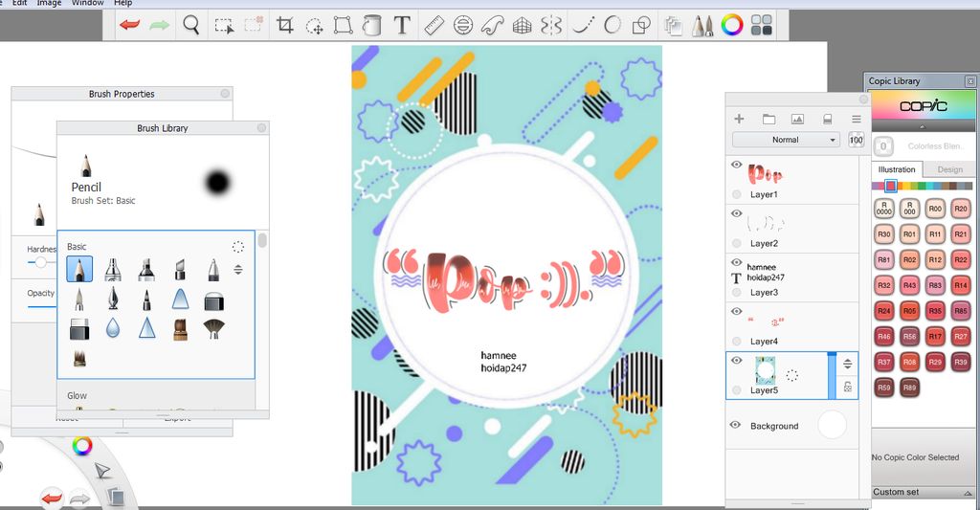Image resolution: width=980 pixels, height=510 pixels.
Task: Open the Layer Editor from toolbar
Action: [673, 26]
